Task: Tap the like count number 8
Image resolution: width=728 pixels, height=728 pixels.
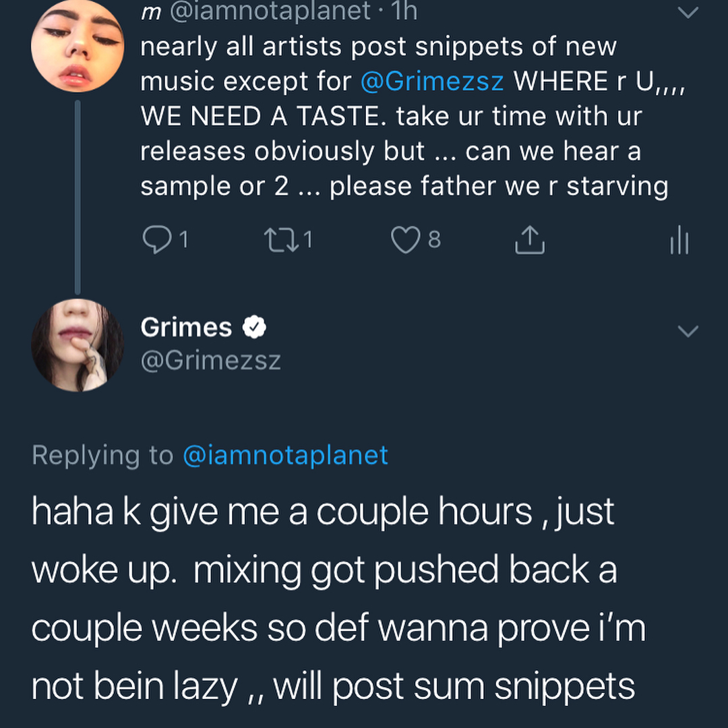Action: coord(435,240)
